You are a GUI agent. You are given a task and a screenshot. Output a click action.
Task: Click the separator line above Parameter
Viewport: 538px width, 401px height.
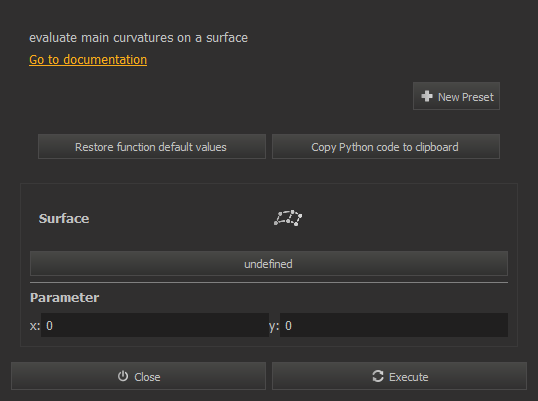[269, 283]
